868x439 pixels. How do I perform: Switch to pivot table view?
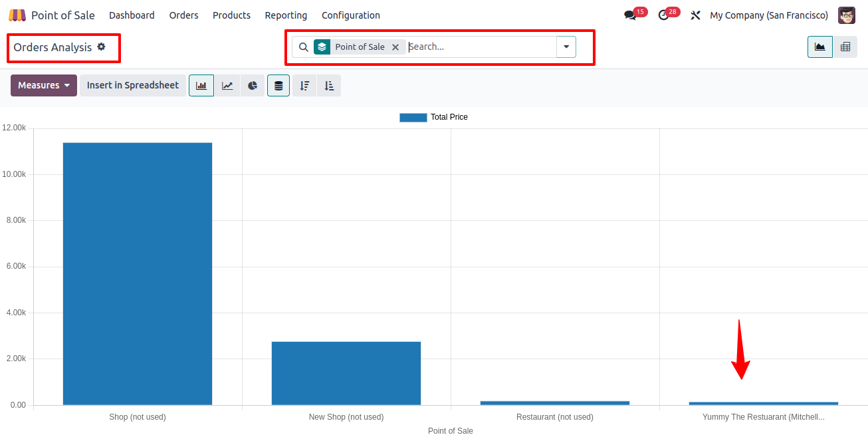tap(845, 47)
